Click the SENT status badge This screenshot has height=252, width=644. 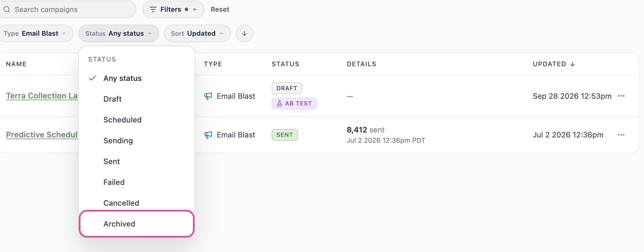(x=285, y=135)
